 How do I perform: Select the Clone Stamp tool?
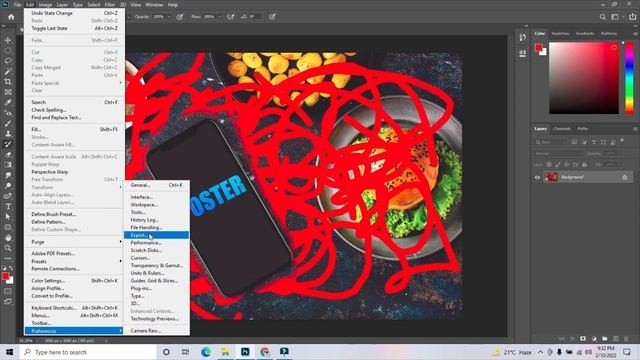point(8,133)
